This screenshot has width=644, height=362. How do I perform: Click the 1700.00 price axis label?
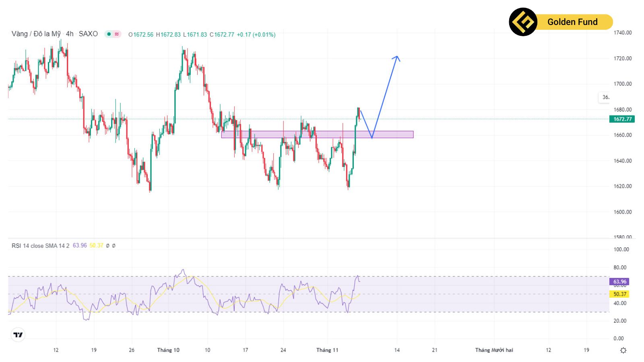(623, 84)
